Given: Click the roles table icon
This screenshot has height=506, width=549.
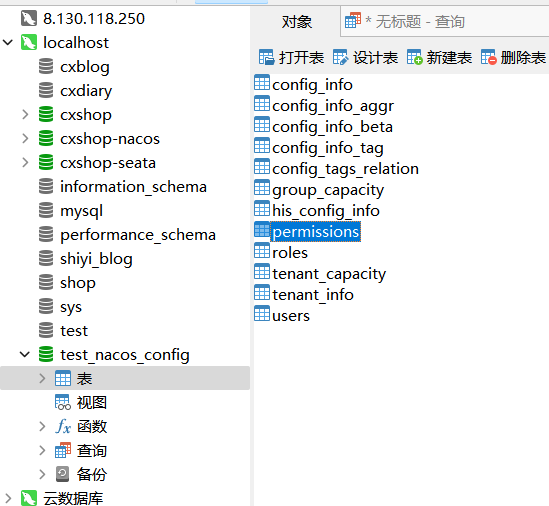Looking at the screenshot, I should point(262,251).
